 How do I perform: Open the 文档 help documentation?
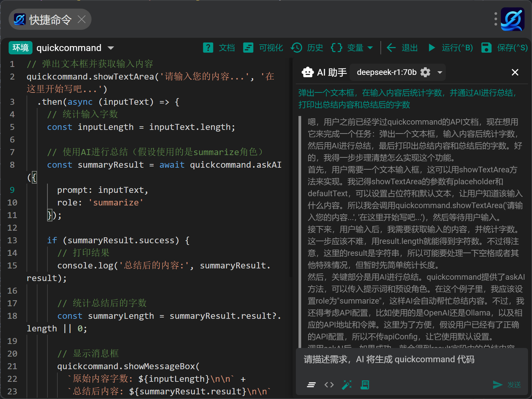click(219, 48)
